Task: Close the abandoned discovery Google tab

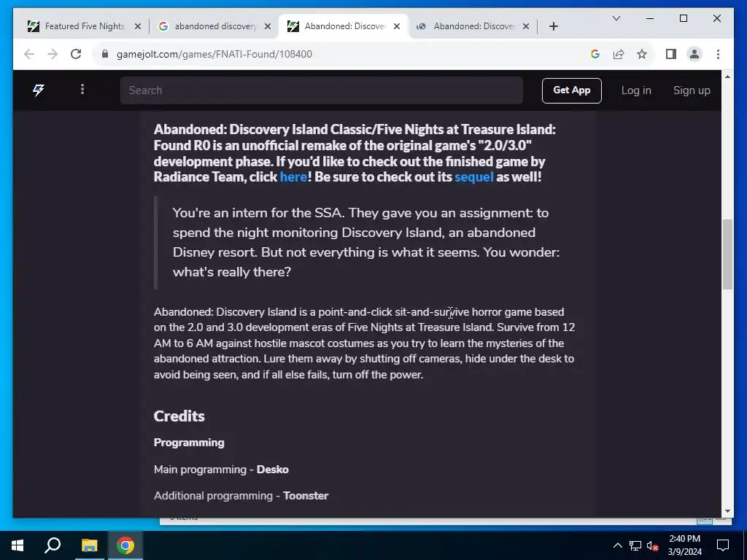Action: (268, 26)
